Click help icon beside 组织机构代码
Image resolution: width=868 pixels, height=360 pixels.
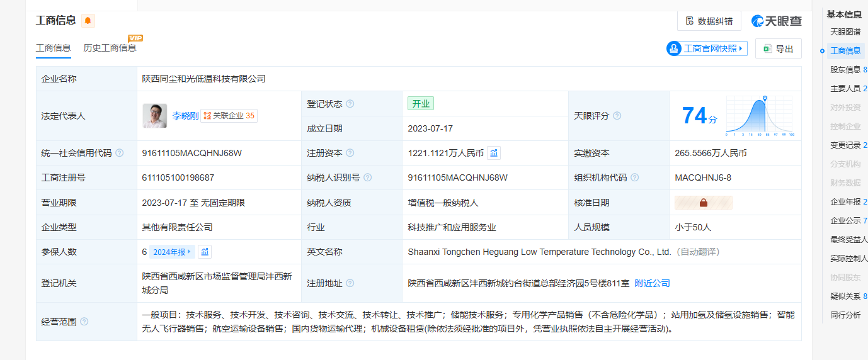coord(635,177)
